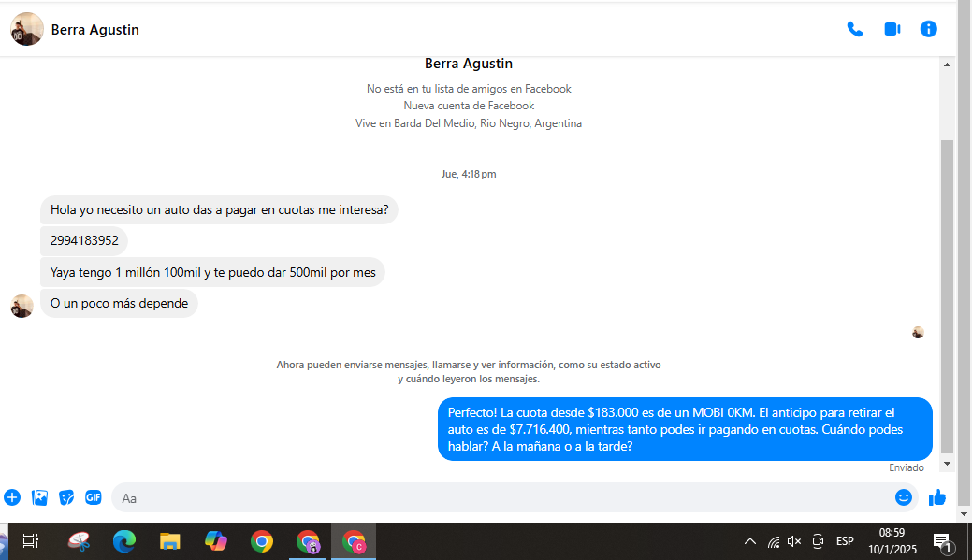This screenshot has height=560, width=972.
Task: Choose a sticker from sticker icon
Action: (66, 497)
